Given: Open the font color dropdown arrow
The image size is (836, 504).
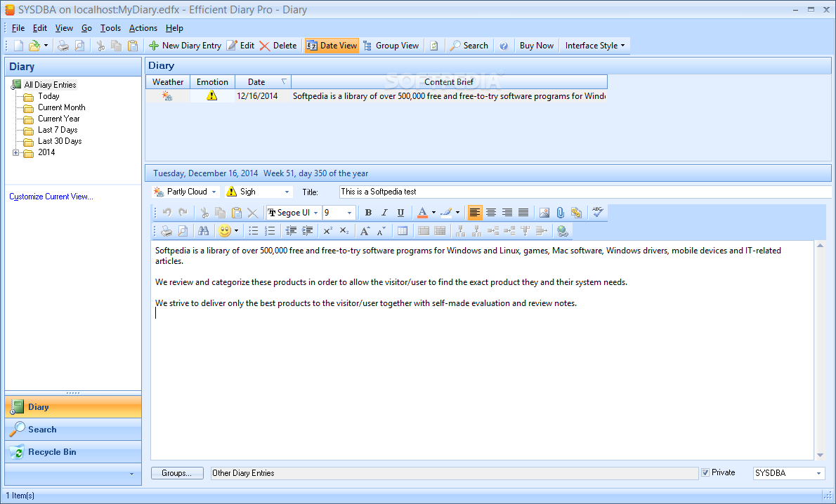Looking at the screenshot, I should tap(433, 213).
